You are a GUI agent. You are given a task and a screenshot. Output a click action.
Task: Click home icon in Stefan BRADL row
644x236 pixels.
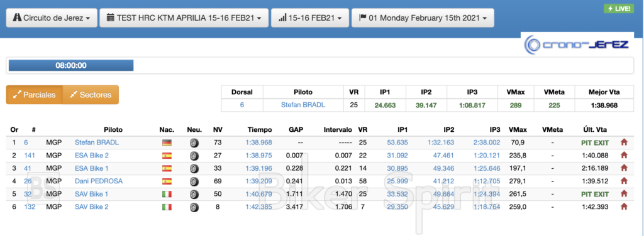[x=624, y=142]
